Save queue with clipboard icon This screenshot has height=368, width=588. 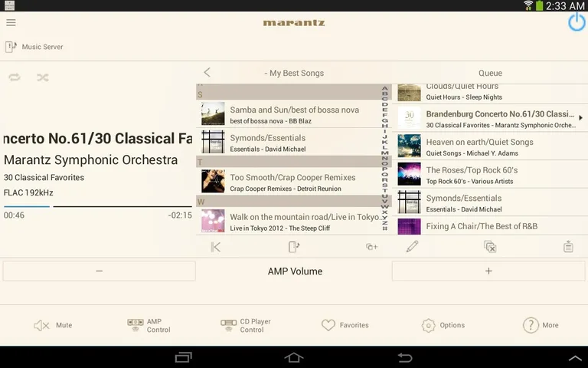(x=568, y=247)
